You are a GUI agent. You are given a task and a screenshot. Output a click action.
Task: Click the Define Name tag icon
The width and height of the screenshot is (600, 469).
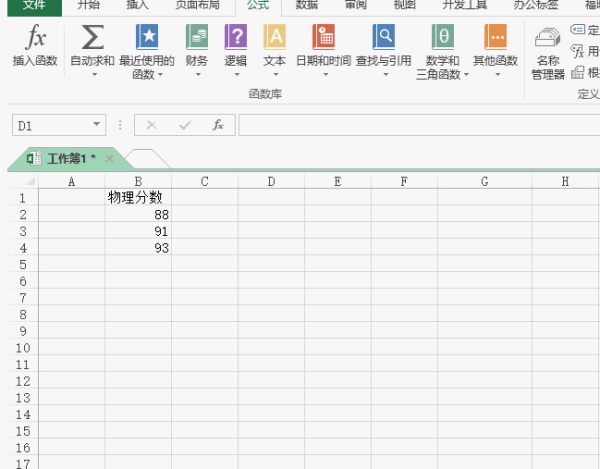click(577, 29)
